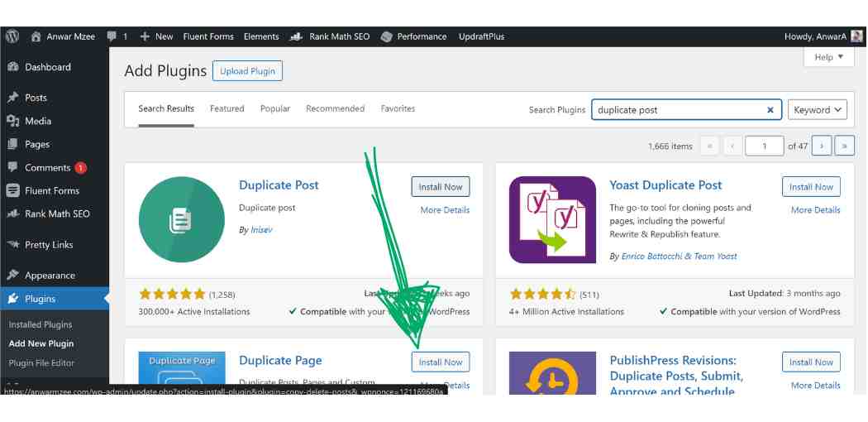Click the five-star rating of Duplicate Post

tap(172, 294)
